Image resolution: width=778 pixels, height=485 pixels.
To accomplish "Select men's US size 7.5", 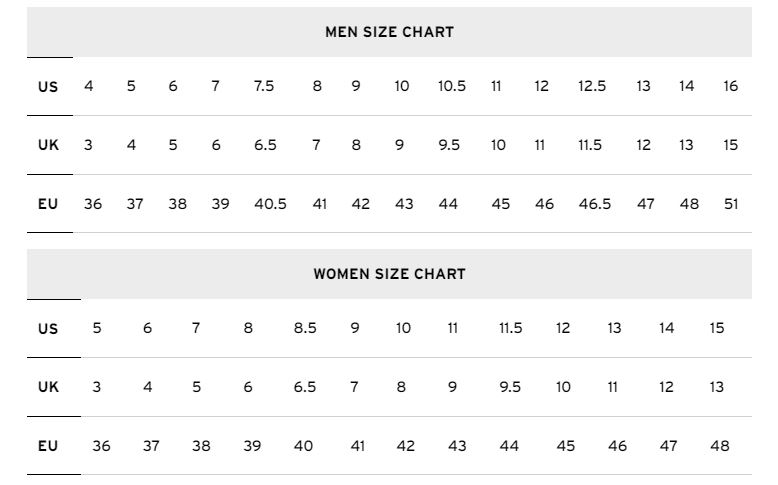I will pos(263,86).
